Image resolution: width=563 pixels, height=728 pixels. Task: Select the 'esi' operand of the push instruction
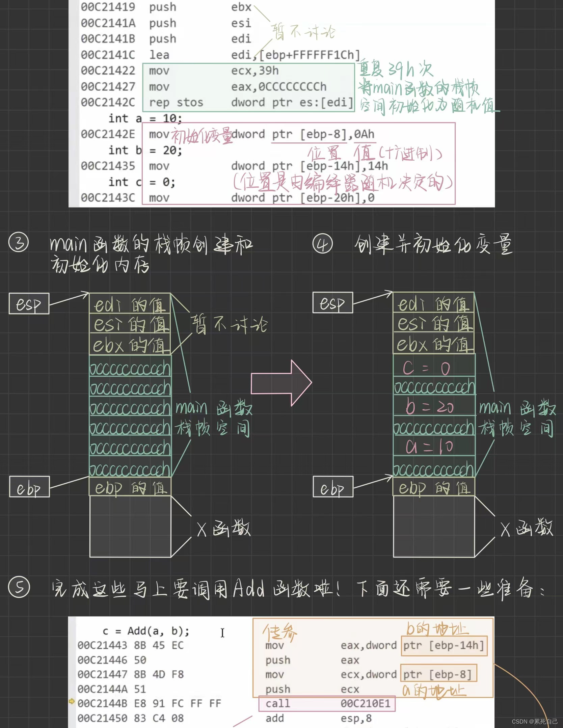click(241, 23)
